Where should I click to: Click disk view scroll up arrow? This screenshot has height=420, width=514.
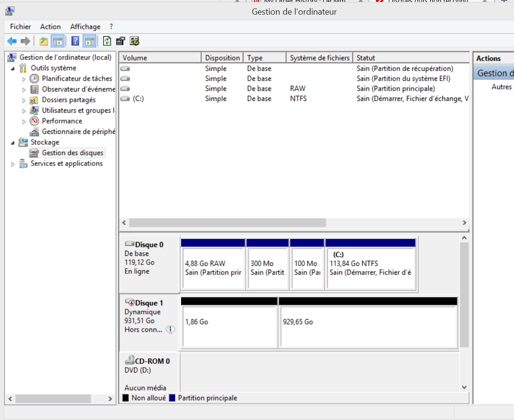[x=464, y=238]
